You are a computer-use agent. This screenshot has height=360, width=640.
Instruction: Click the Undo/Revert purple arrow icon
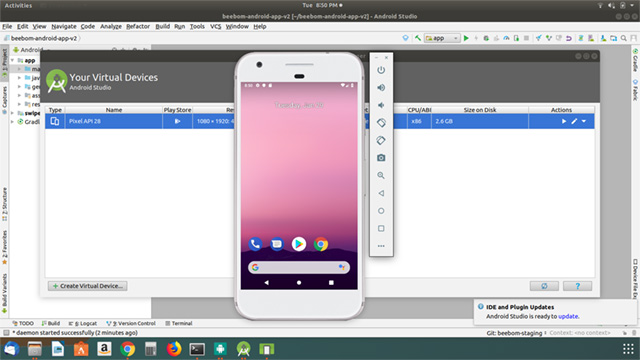[569, 38]
